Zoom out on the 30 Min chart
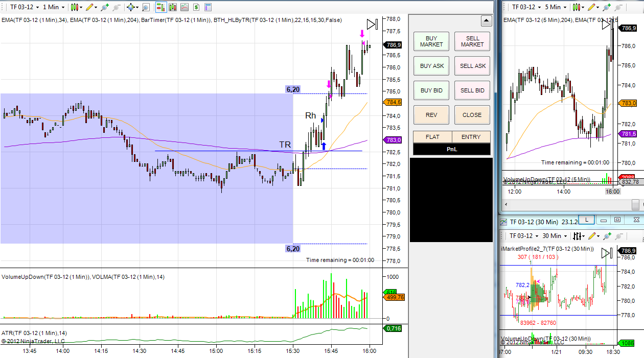644x358 pixels. pyautogui.click(x=619, y=236)
